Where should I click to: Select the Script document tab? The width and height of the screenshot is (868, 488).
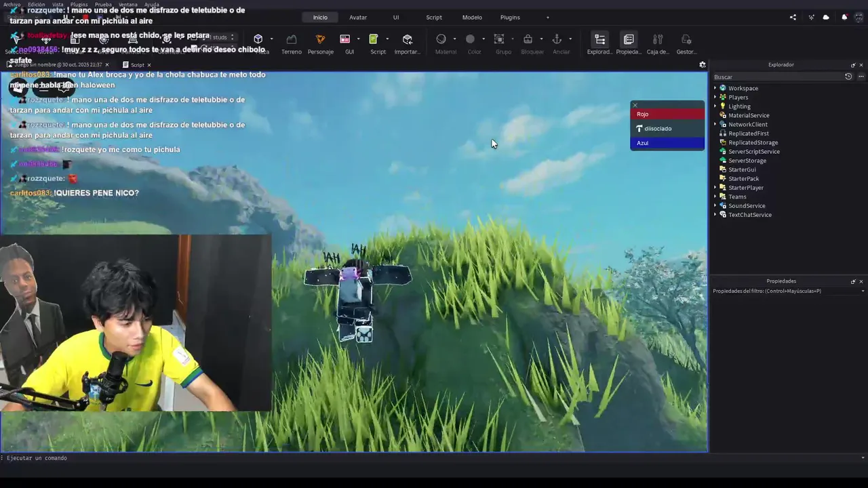coord(137,65)
